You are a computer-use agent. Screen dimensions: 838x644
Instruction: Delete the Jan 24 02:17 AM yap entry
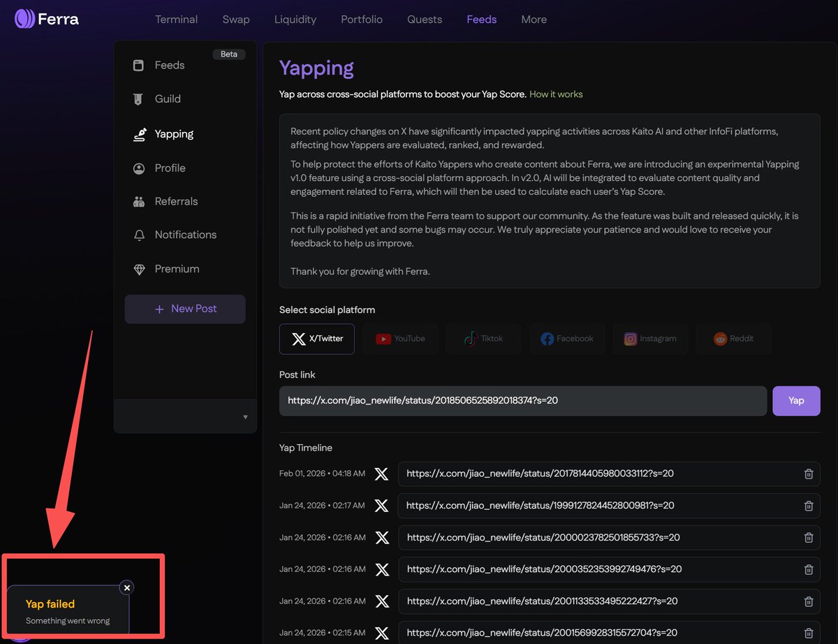[809, 506]
